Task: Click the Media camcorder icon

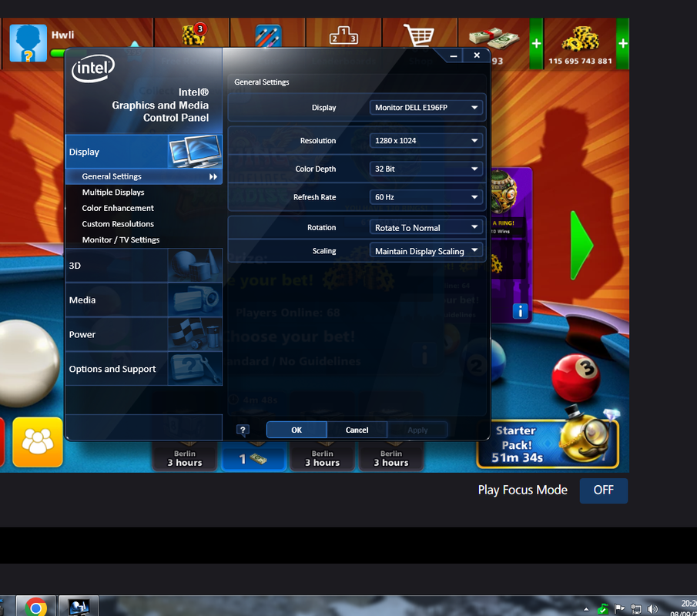Action: (x=195, y=300)
